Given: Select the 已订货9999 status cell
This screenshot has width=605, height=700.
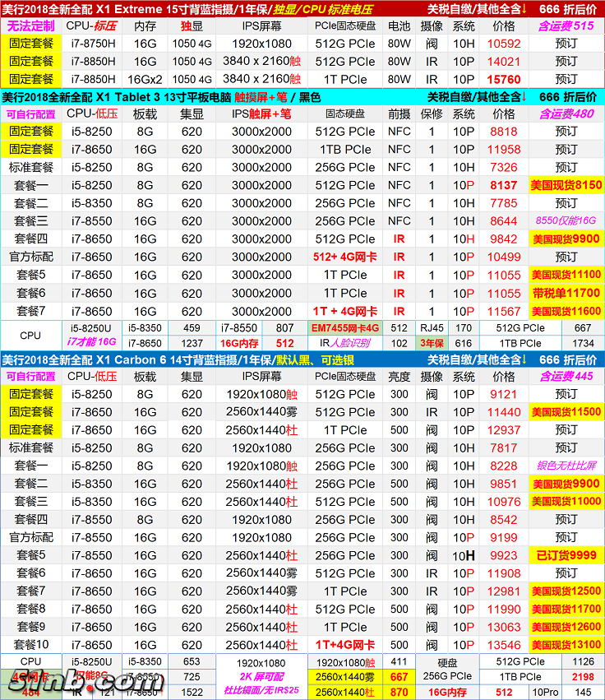Looking at the screenshot, I should pos(566,555).
